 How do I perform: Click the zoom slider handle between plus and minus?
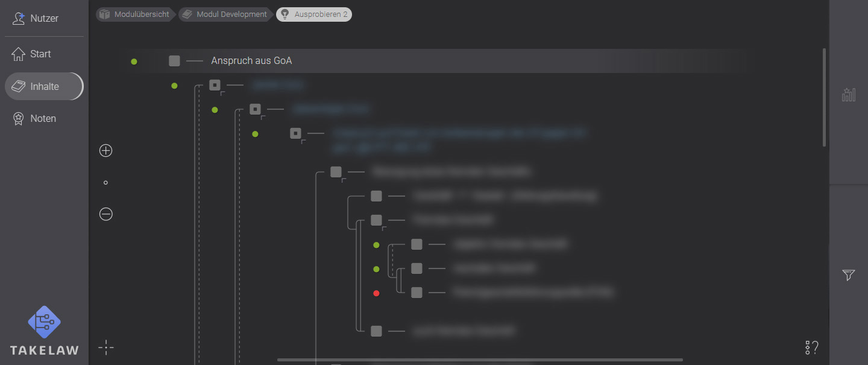coord(105,182)
